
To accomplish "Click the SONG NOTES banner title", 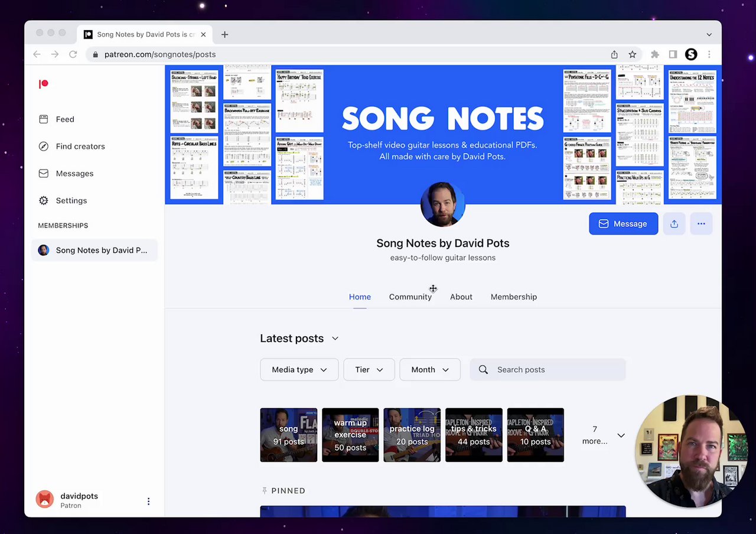I will click(443, 119).
